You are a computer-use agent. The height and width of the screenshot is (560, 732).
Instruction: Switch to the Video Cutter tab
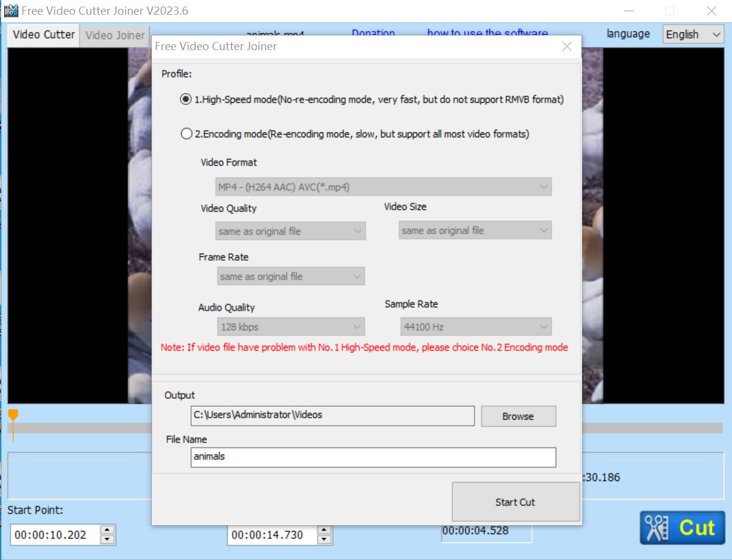(x=44, y=35)
